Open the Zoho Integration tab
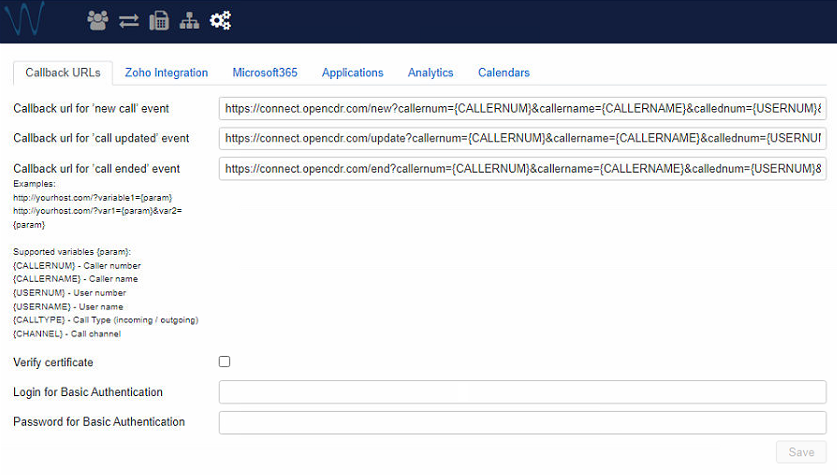Viewport: 837px width, 475px height. pos(166,73)
